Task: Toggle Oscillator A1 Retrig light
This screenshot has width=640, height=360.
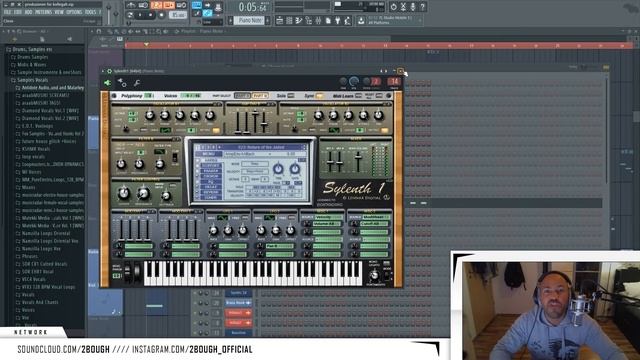Action: (x=216, y=130)
